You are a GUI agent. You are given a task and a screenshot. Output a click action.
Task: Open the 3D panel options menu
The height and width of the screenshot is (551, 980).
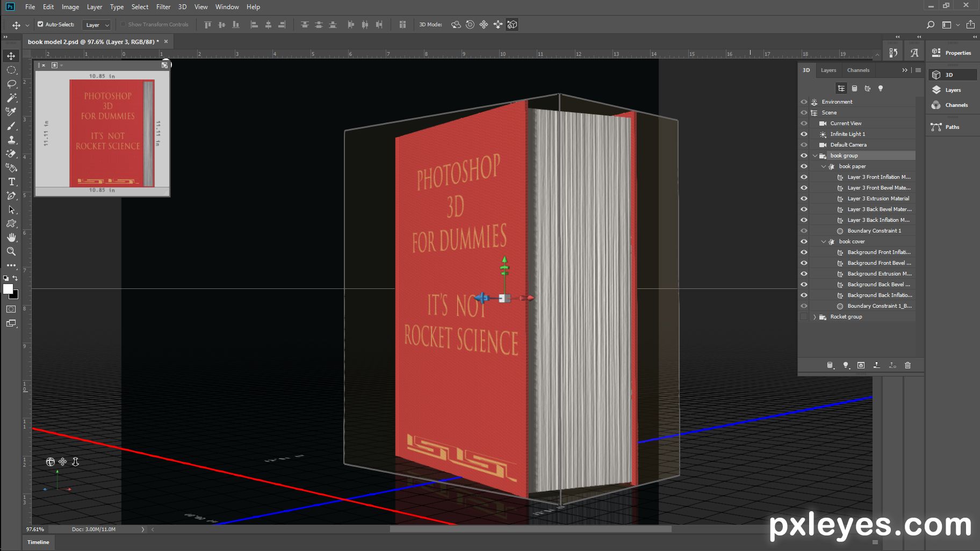click(x=918, y=70)
